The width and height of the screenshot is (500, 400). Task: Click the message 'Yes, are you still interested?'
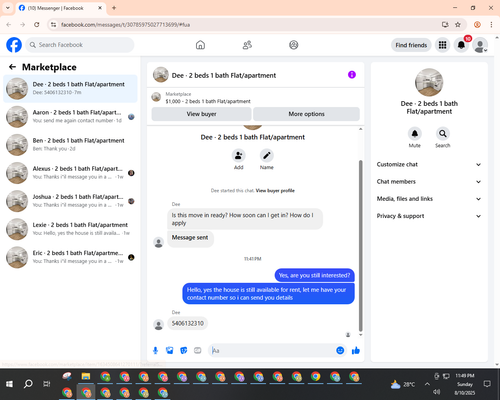314,275
